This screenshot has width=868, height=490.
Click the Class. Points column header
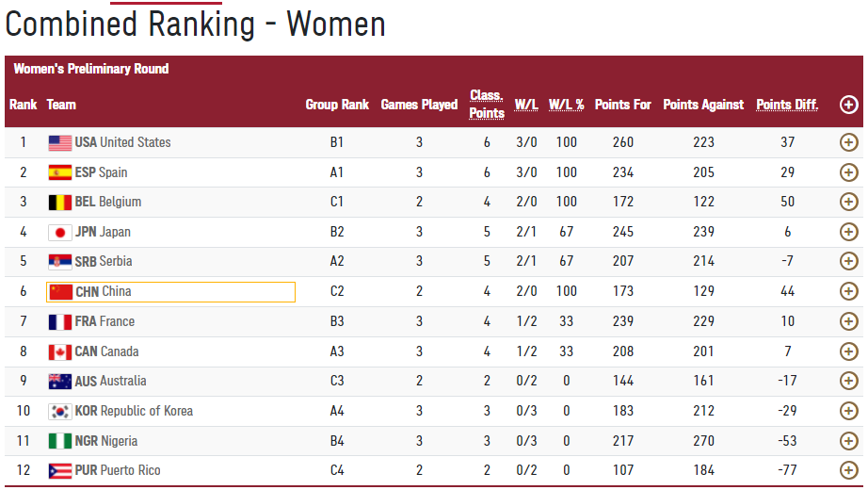487,105
